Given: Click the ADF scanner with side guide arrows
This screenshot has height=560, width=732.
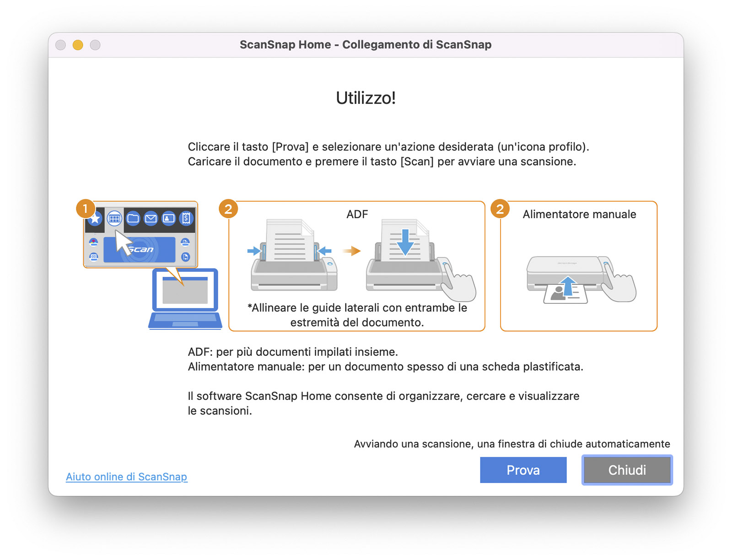Looking at the screenshot, I should click(x=293, y=255).
